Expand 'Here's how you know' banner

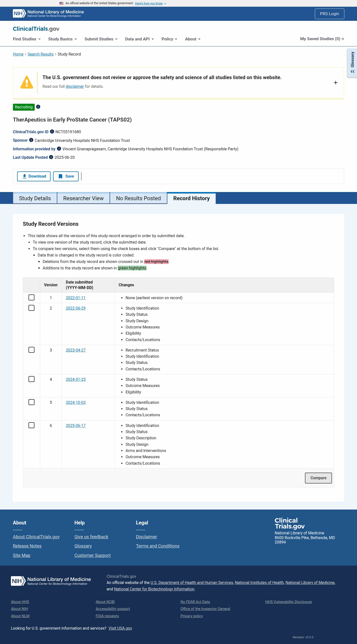150,3
